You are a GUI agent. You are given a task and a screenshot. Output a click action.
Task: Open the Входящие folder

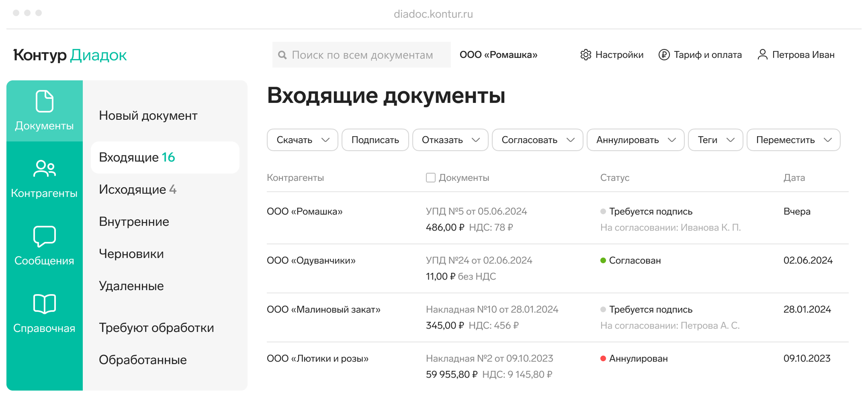click(x=165, y=158)
